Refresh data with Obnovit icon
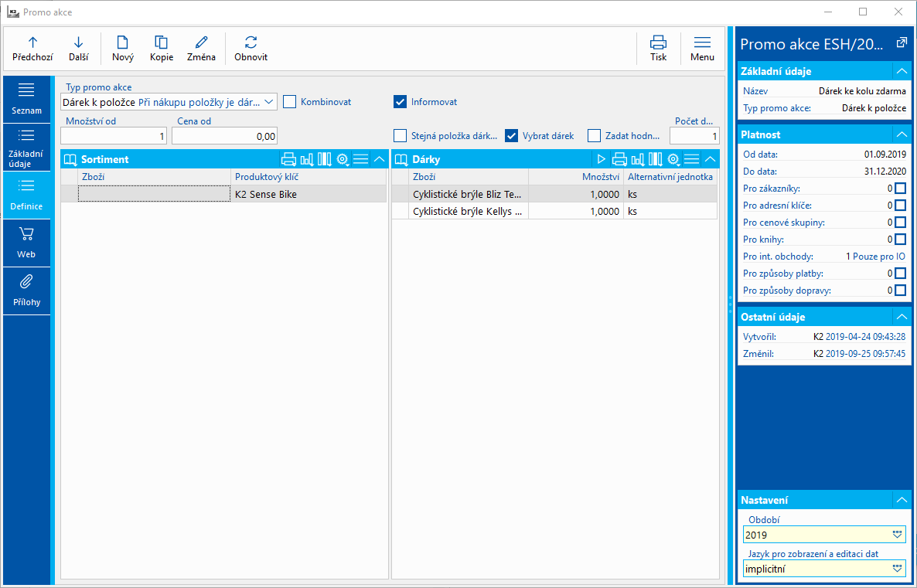The image size is (917, 588). [251, 42]
